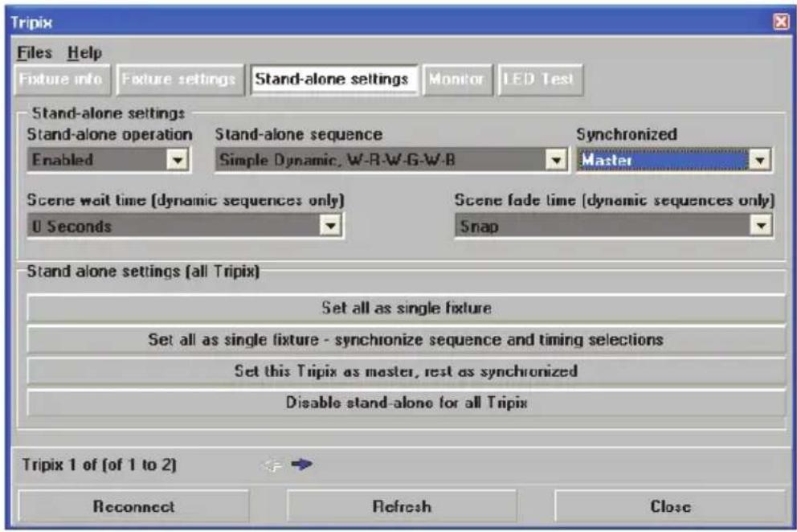Open the Files menu
The width and height of the screenshot is (797, 532).
click(35, 52)
